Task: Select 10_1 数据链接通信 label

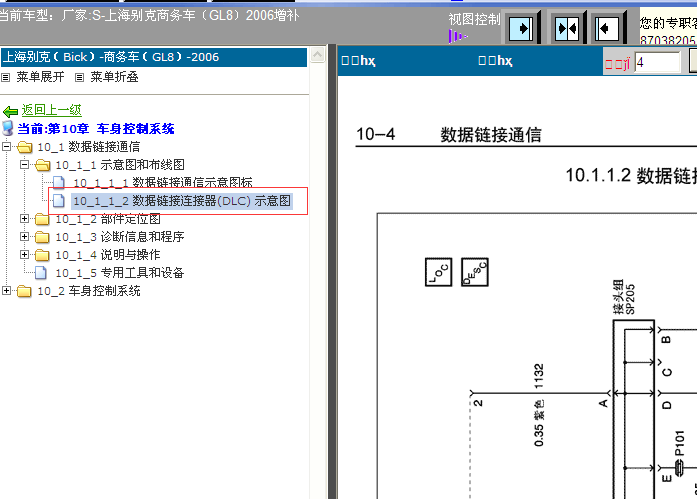Action: (x=88, y=147)
